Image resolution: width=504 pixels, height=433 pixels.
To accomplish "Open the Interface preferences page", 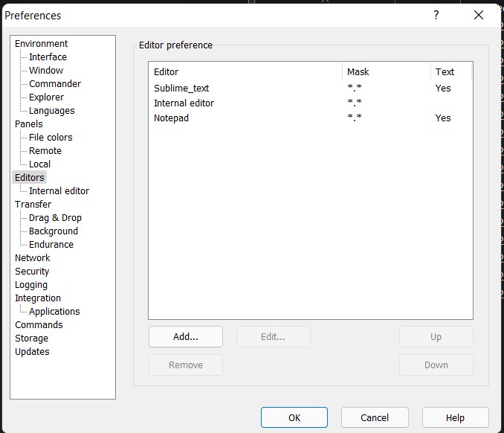I will click(x=48, y=57).
